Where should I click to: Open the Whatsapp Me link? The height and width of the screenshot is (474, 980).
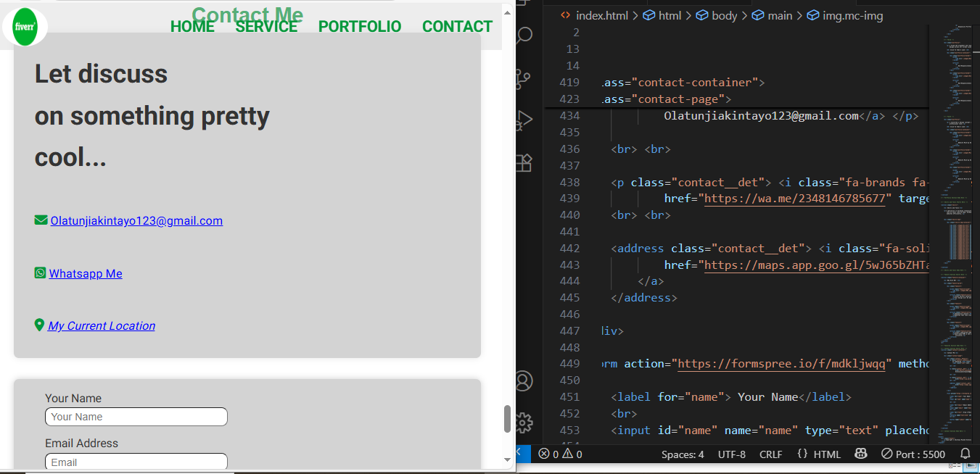[x=86, y=274]
